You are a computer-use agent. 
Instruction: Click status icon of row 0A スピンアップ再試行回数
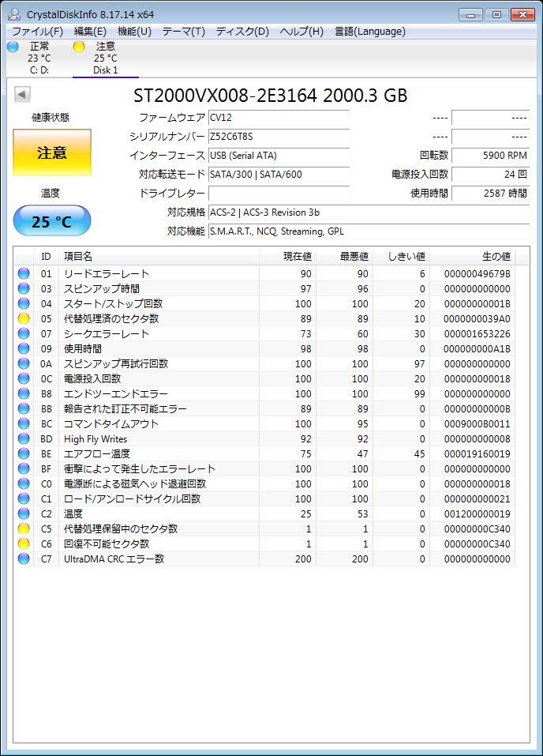coord(24,363)
